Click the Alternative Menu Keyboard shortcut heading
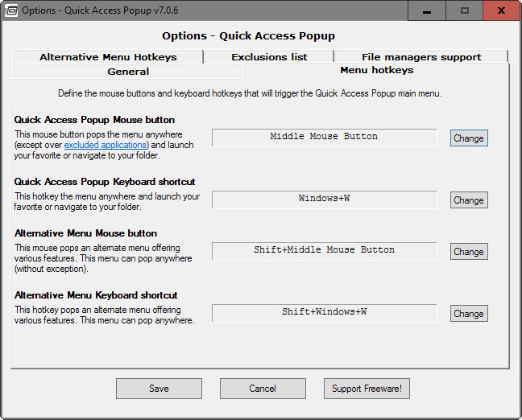Screen dimensions: 522x420 [96, 295]
